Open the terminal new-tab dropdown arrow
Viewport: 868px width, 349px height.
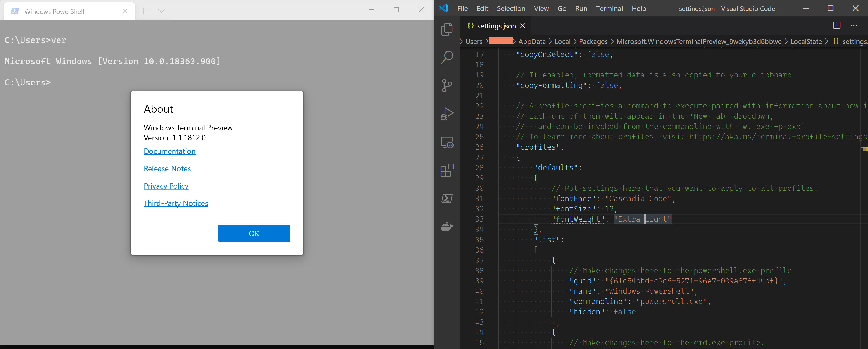[161, 11]
